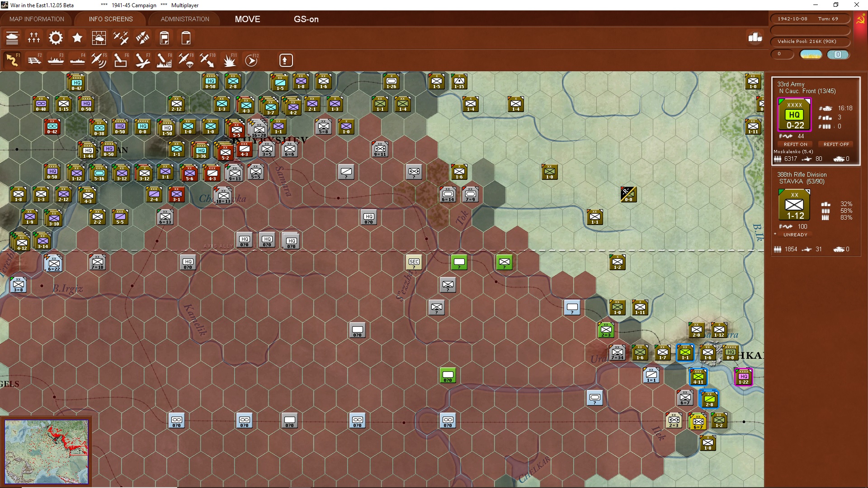
Task: Open leader Moskalenko (5.4) details
Action: click(x=793, y=151)
